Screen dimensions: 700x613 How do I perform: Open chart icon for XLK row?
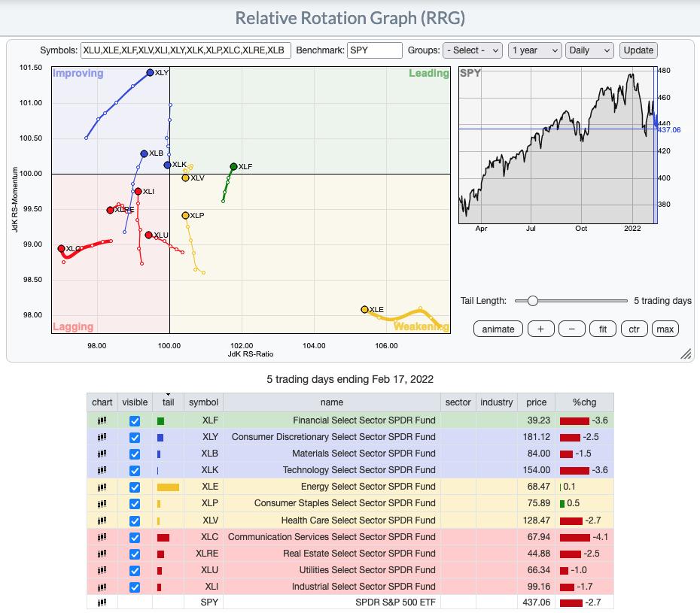click(102, 470)
